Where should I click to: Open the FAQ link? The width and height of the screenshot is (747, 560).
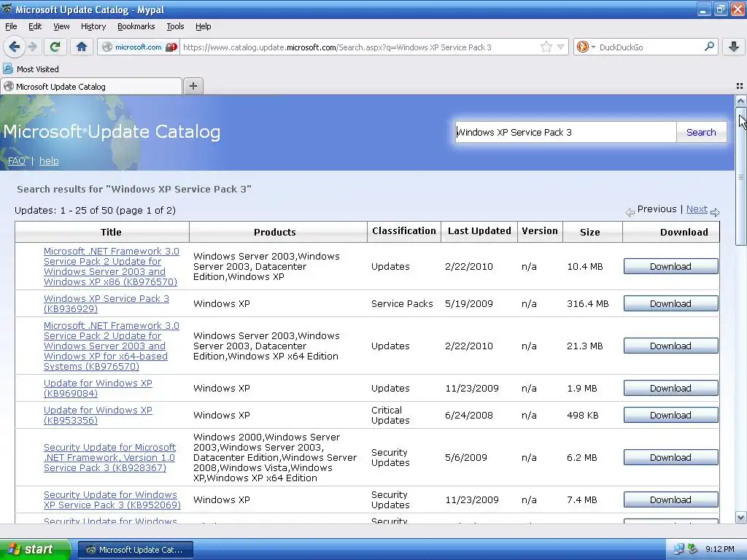17,161
